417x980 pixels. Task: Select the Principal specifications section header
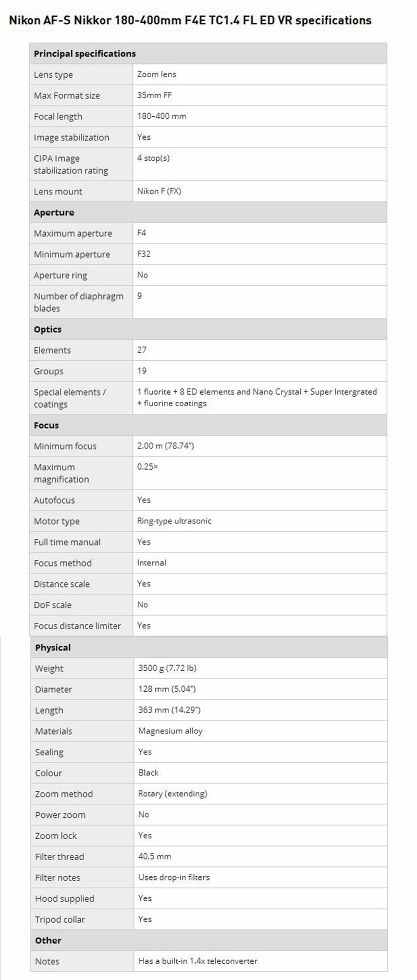pyautogui.click(x=84, y=53)
